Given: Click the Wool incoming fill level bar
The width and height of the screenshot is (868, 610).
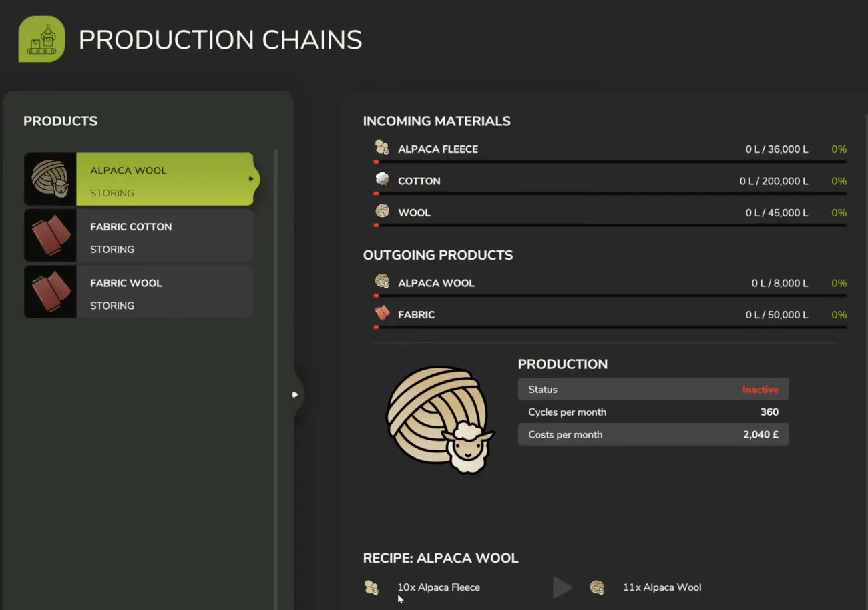Looking at the screenshot, I should (610, 225).
